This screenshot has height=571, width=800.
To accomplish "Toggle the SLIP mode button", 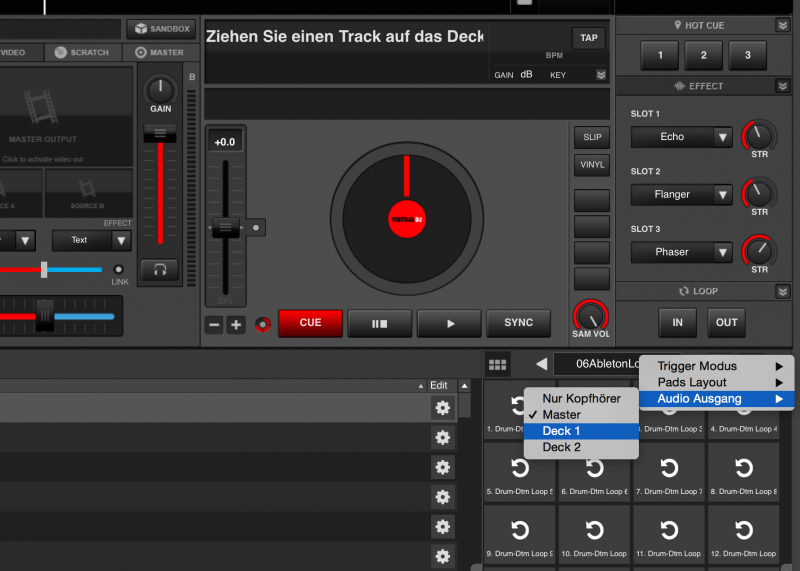I will [x=591, y=137].
